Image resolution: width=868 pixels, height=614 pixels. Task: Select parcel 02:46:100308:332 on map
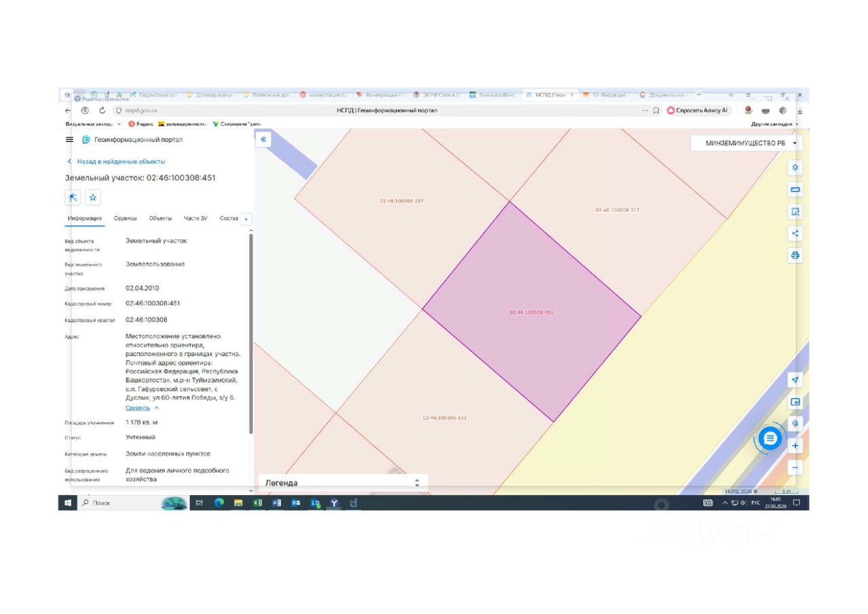(444, 417)
